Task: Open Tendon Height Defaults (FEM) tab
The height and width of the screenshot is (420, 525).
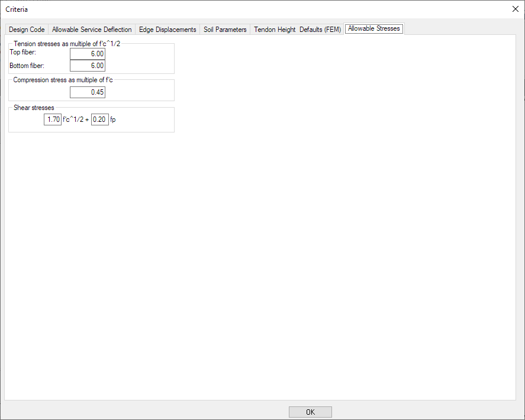Action: click(x=297, y=30)
